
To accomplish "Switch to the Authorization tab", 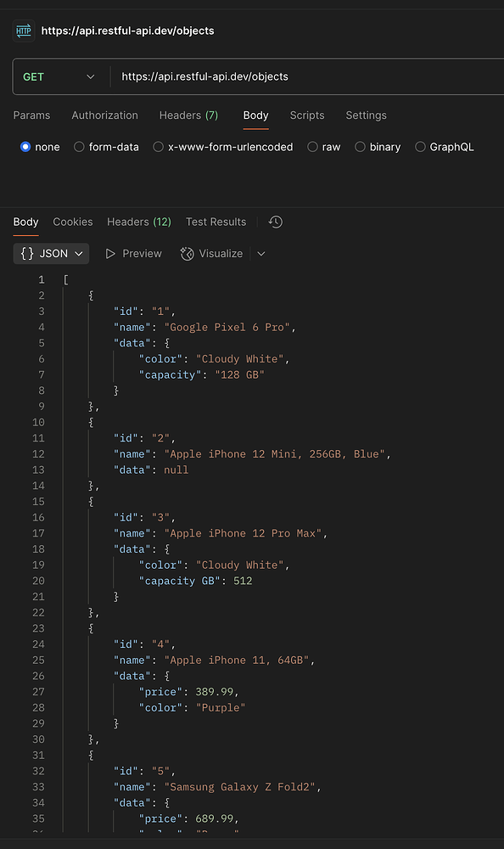I will [104, 115].
